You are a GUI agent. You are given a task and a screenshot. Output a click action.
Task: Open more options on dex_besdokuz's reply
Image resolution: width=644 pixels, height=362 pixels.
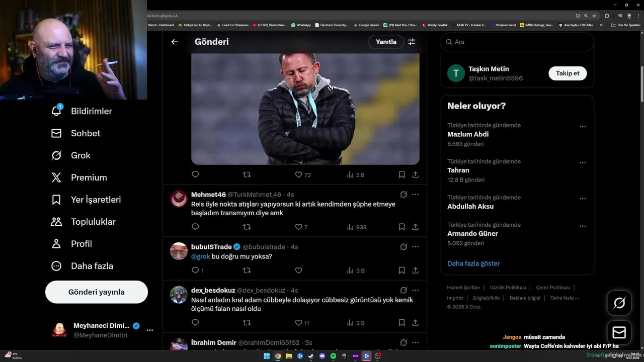pyautogui.click(x=416, y=290)
